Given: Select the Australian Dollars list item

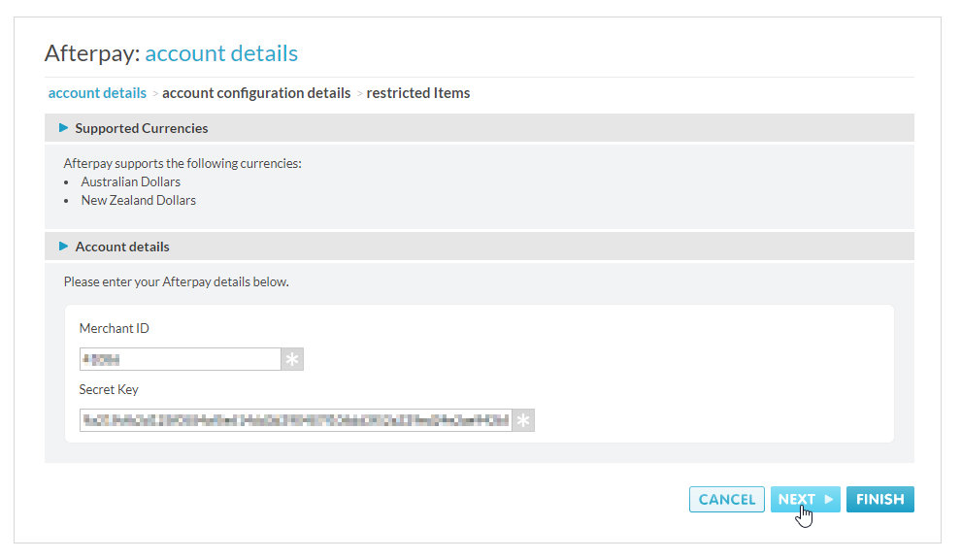Looking at the screenshot, I should pos(131,181).
